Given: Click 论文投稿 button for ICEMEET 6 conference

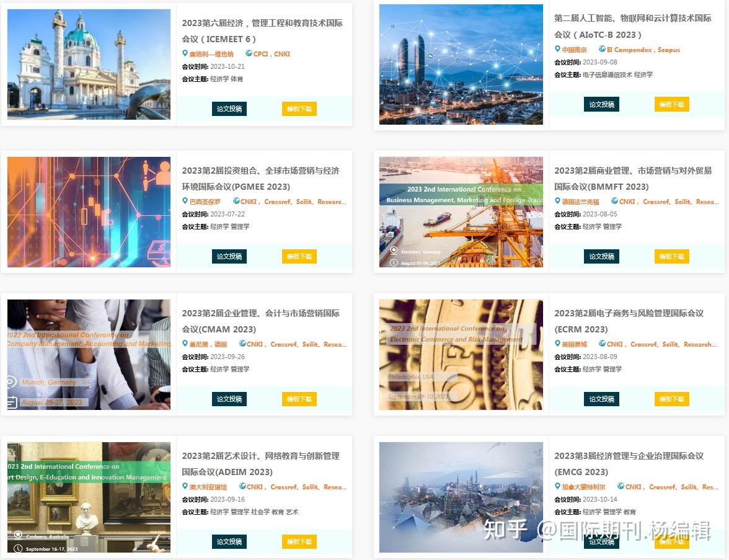Looking at the screenshot, I should point(229,109).
